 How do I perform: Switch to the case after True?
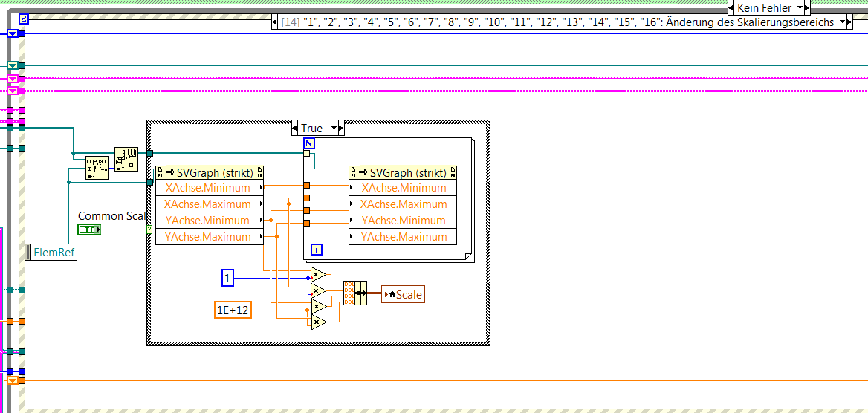pyautogui.click(x=342, y=128)
